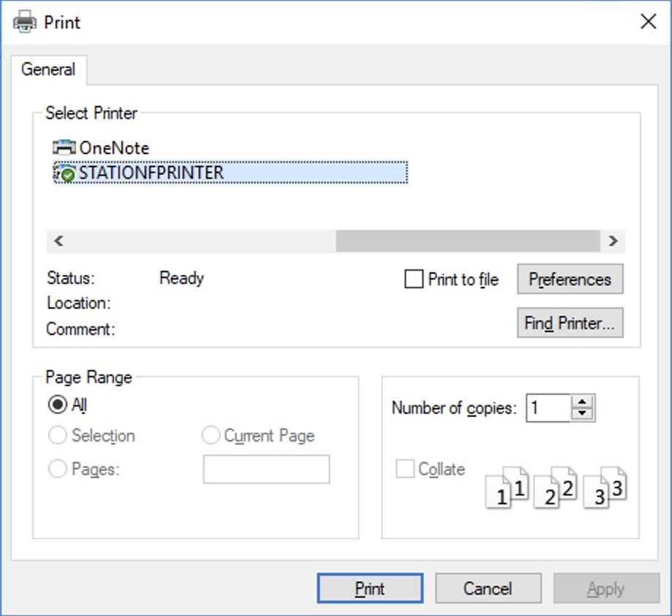Click the printer list horizontal scrollbar thumb
672x616 pixels.
tap(467, 241)
